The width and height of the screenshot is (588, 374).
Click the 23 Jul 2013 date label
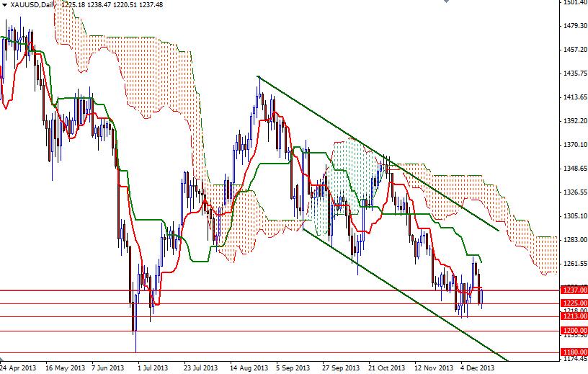tap(201, 368)
